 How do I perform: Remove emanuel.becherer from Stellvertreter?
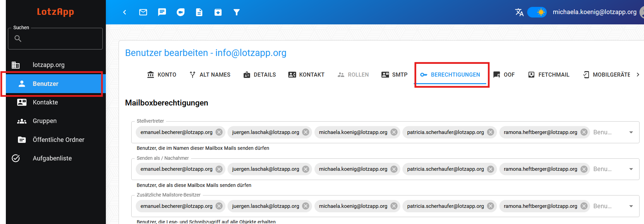[219, 132]
